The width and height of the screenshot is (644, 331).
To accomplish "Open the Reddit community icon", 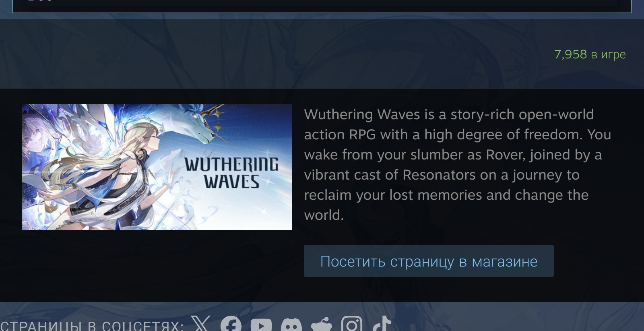I will pyautogui.click(x=322, y=324).
